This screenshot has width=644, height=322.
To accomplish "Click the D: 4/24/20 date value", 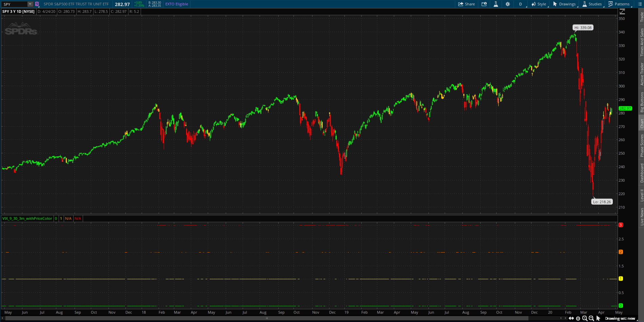I will [x=46, y=12].
